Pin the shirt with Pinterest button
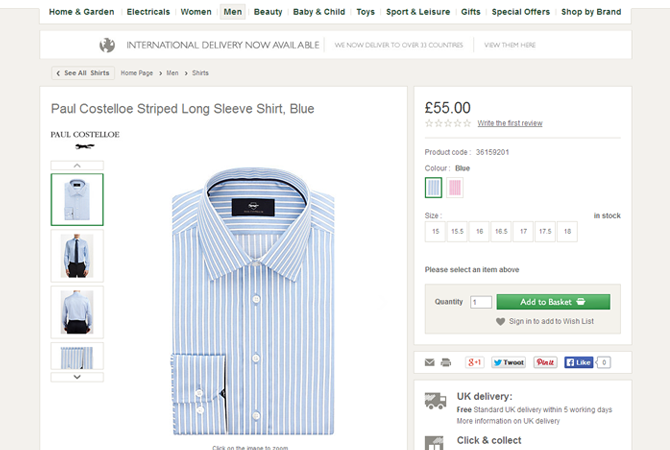This screenshot has width=670, height=450. [x=545, y=362]
